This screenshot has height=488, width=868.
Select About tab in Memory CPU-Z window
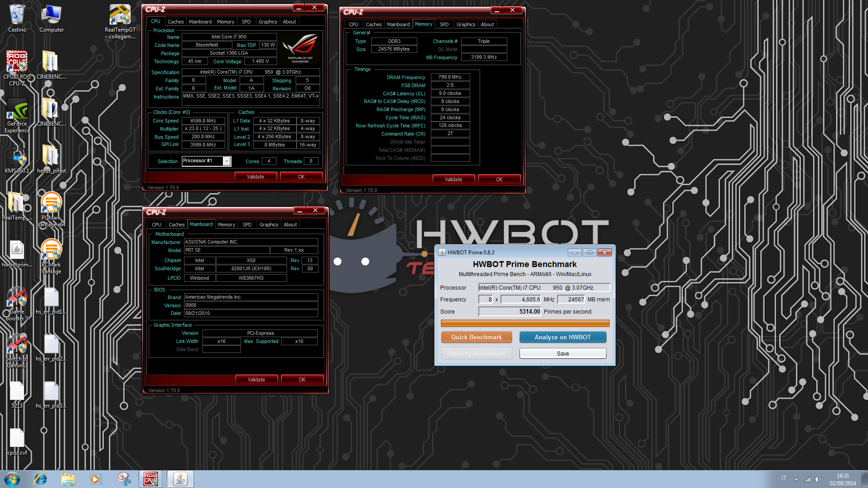487,24
